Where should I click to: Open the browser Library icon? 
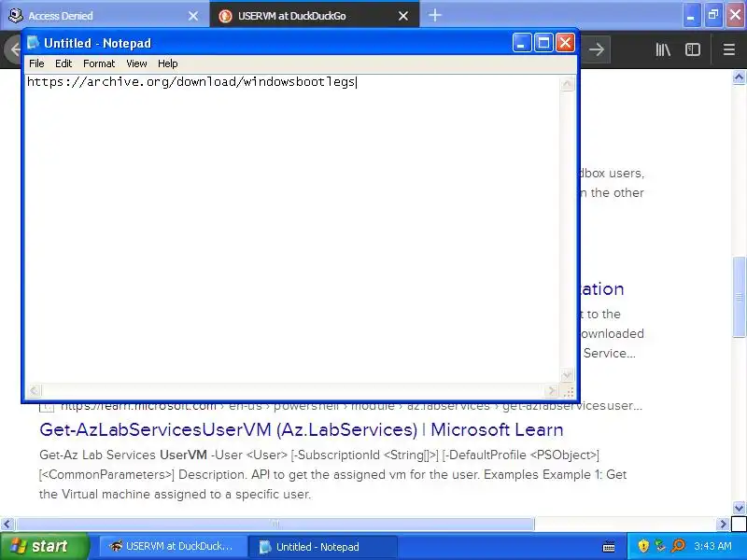(663, 49)
